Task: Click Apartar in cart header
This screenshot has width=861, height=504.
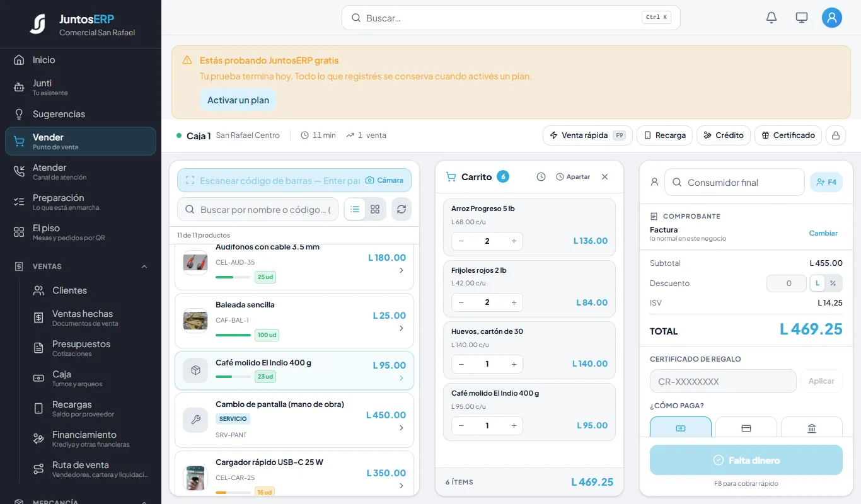Action: click(573, 177)
